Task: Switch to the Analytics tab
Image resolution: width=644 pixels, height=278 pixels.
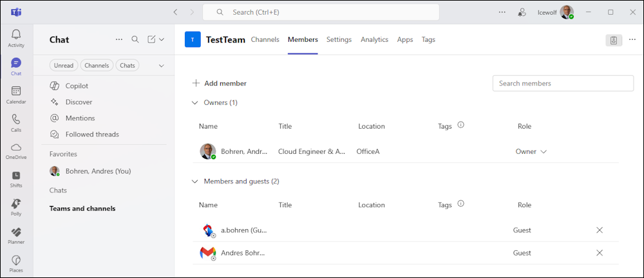Action: tap(375, 39)
